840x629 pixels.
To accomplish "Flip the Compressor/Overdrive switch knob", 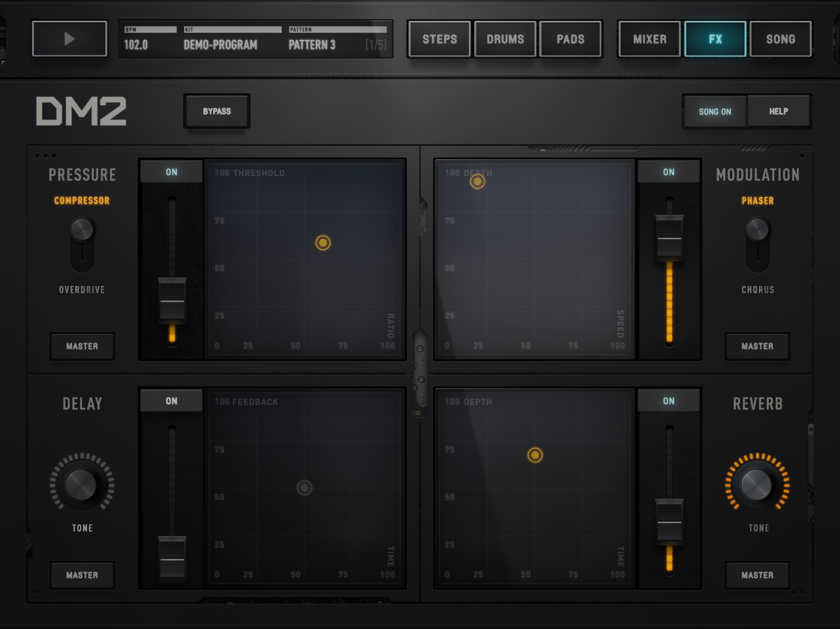I will [82, 230].
